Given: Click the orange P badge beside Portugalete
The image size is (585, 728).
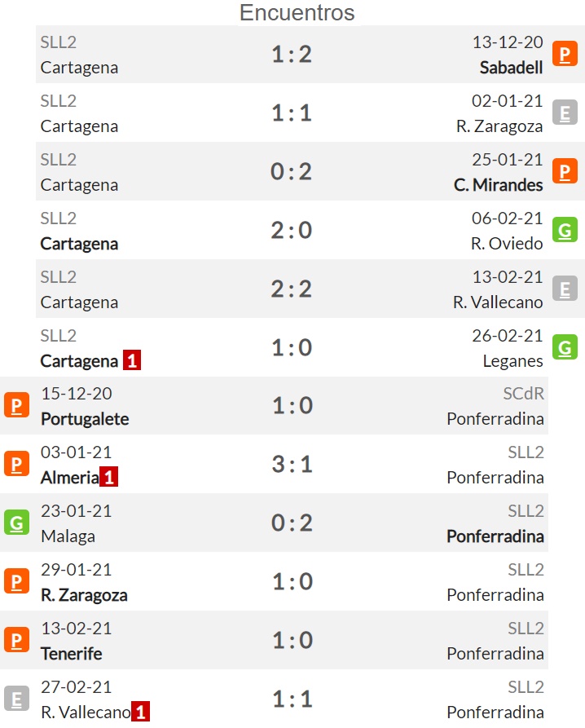Looking at the screenshot, I should click(16, 405).
